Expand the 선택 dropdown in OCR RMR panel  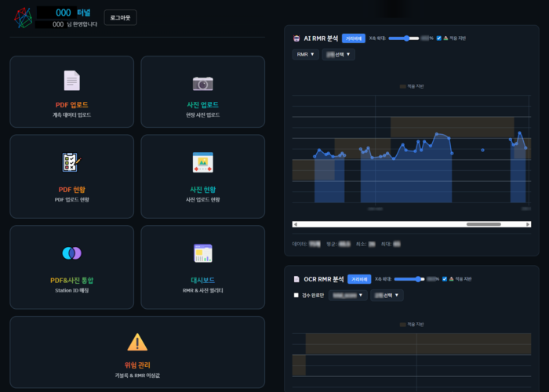click(387, 296)
